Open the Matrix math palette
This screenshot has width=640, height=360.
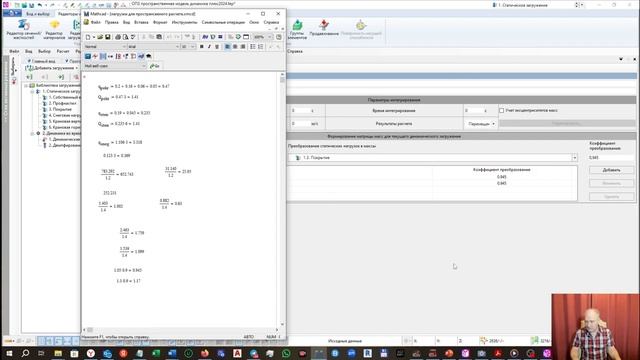(x=103, y=56)
